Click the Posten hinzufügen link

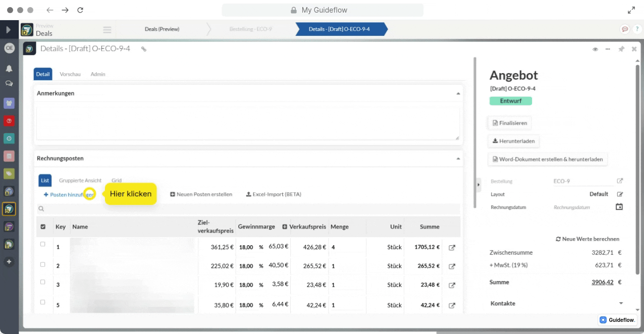click(x=69, y=194)
